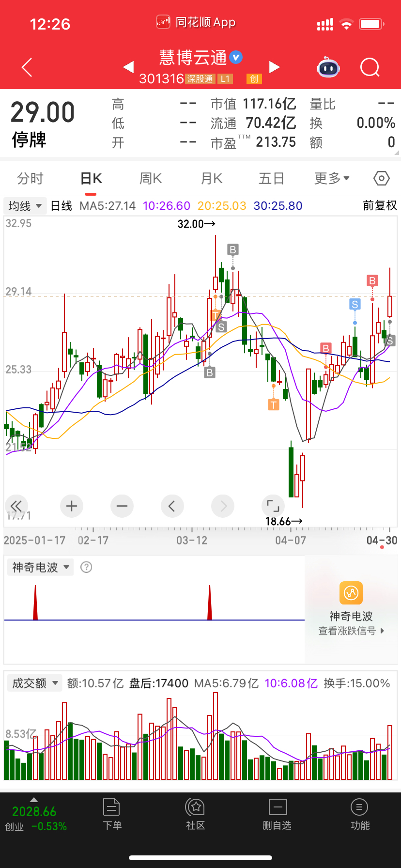Open the search magnifier icon
Viewport: 401px width, 868px height.
370,67
